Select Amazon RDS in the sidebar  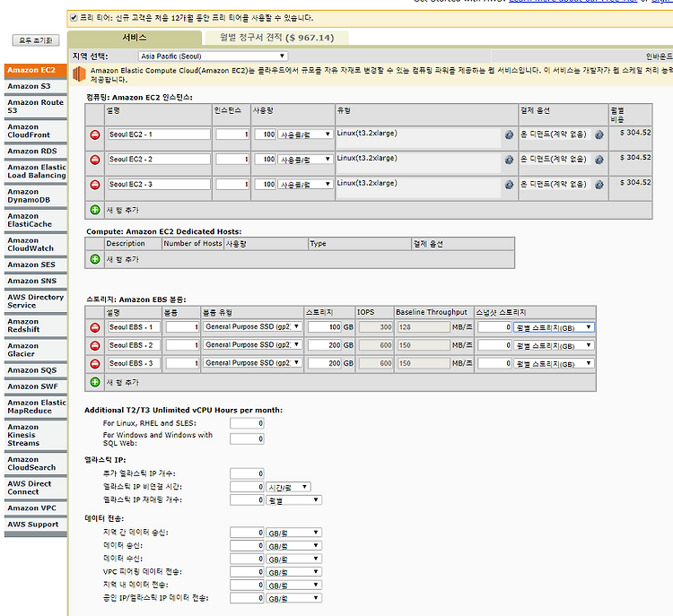(36, 151)
